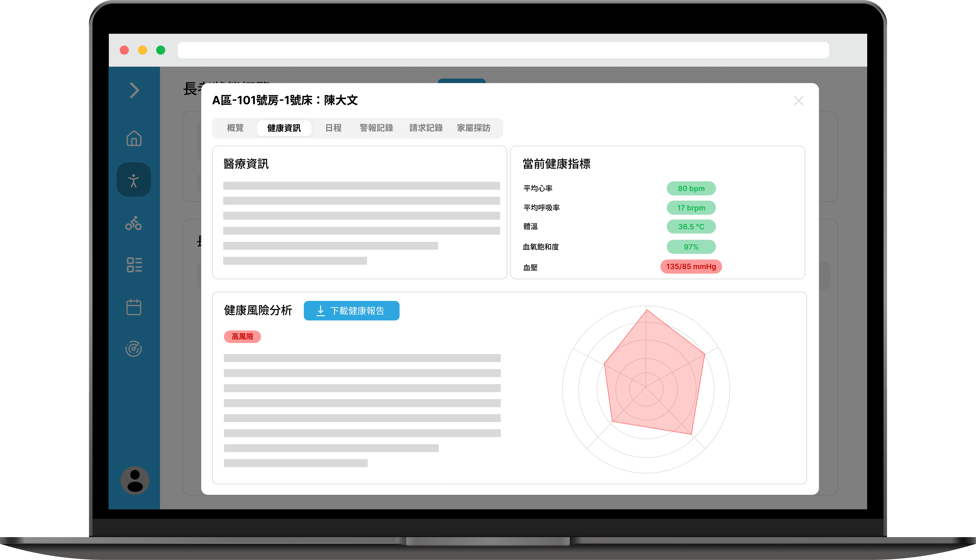Click the 高風險 risk level badge
Screen dimensions: 976x560
(x=242, y=337)
